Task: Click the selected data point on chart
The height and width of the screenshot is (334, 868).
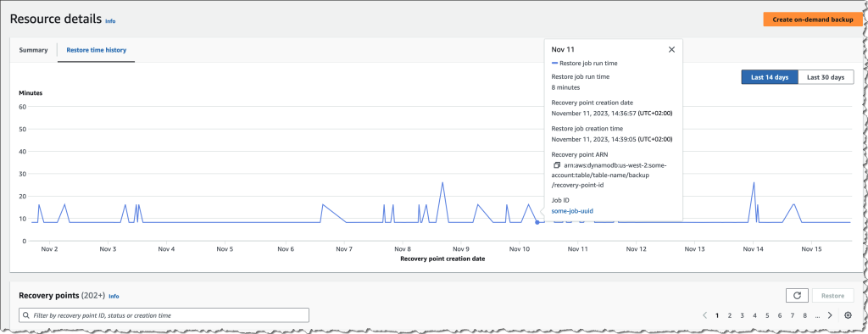Action: click(537, 222)
